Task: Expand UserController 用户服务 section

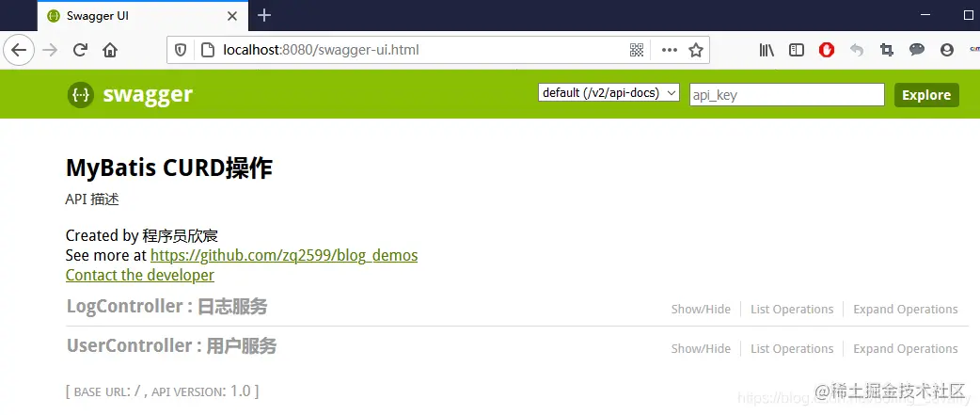Action: [x=171, y=346]
